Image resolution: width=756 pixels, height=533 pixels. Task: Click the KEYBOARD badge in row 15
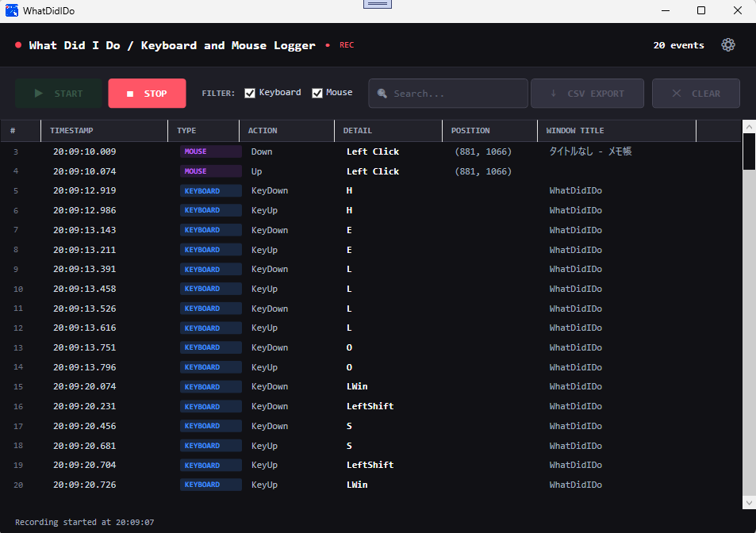pyautogui.click(x=211, y=386)
